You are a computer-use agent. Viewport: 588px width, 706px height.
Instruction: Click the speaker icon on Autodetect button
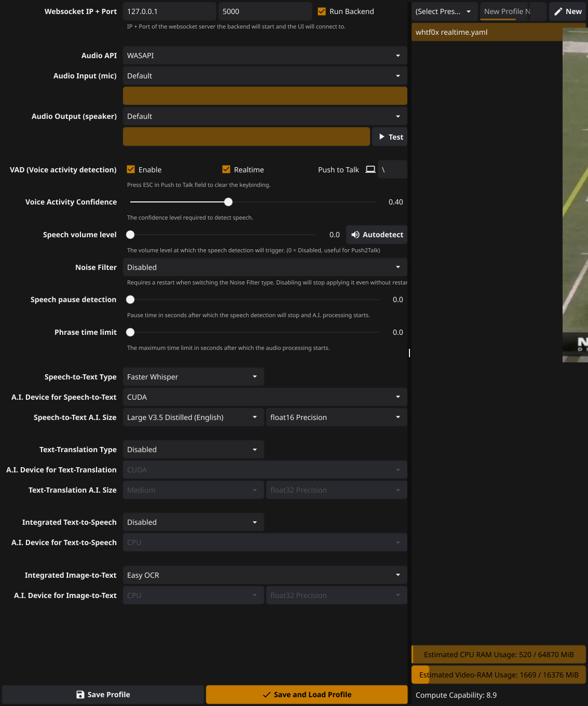(x=355, y=235)
